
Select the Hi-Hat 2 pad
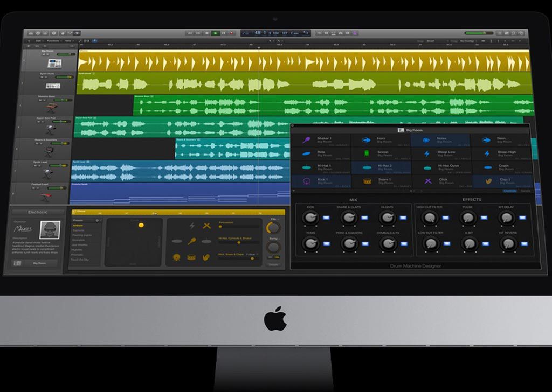tap(381, 167)
